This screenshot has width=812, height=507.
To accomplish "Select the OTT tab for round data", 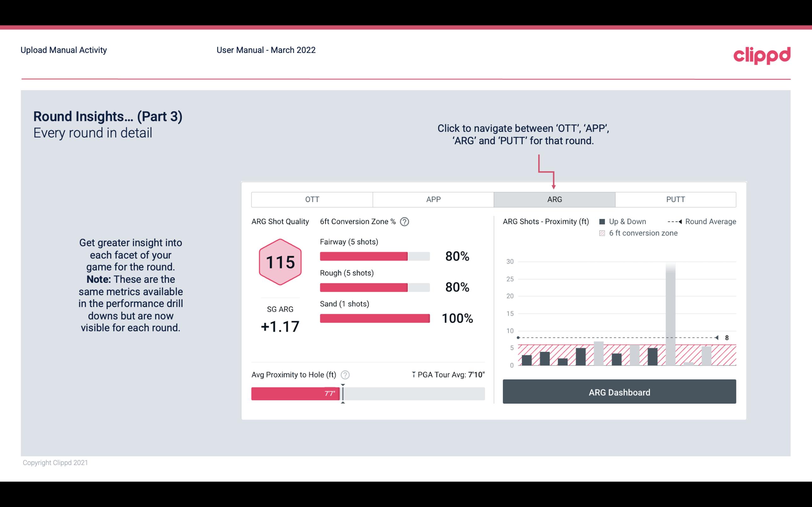I will click(x=313, y=200).
